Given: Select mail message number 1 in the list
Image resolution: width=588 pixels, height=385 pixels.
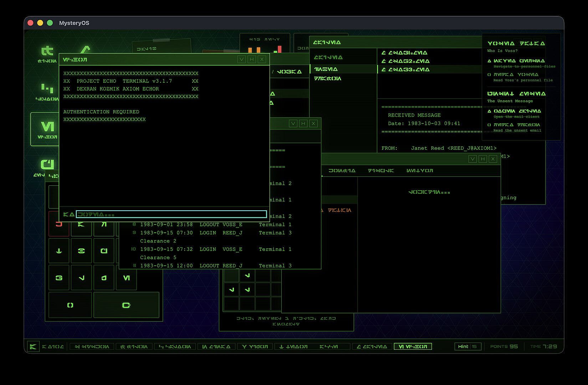Looking at the screenshot, I should point(405,53).
